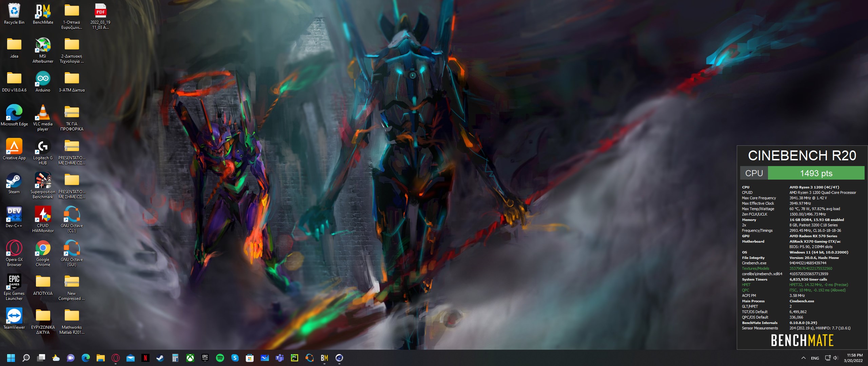Select the ΤΚ ΓΙΑ ΠΡΟΦΟΡΙΚΑ zip archive

(72, 118)
